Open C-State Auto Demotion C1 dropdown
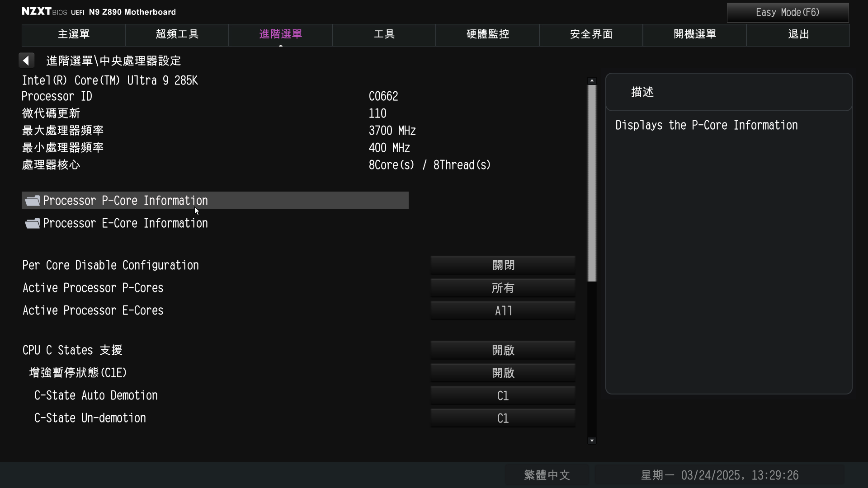 [503, 395]
